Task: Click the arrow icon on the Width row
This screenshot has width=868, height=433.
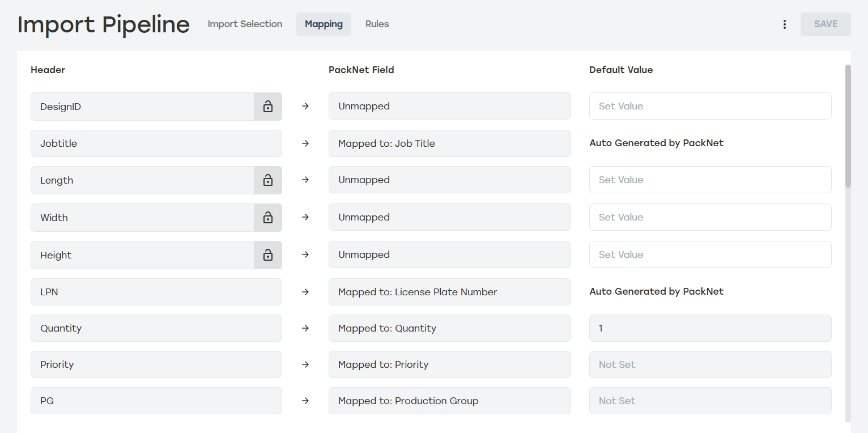Action: [305, 217]
